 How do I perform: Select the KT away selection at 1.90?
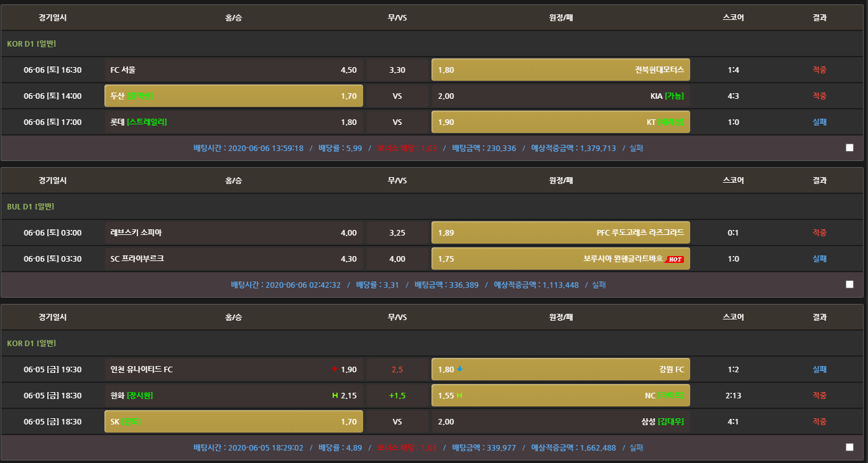click(560, 122)
